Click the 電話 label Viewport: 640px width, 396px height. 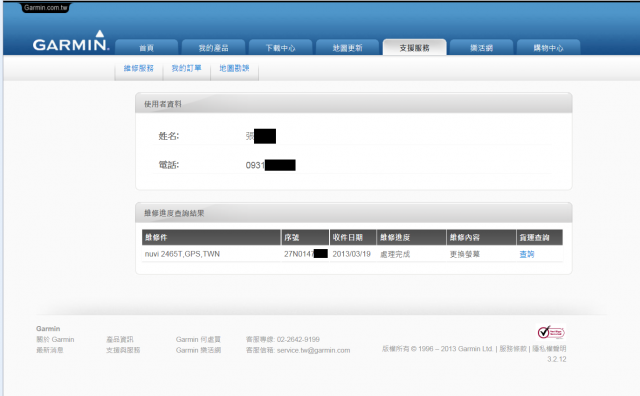[169, 165]
